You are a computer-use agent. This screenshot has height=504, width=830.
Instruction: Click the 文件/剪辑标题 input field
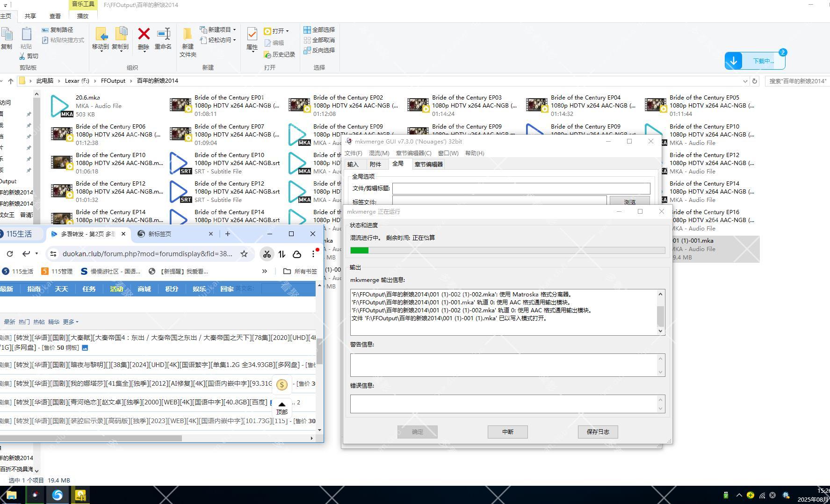pyautogui.click(x=521, y=188)
